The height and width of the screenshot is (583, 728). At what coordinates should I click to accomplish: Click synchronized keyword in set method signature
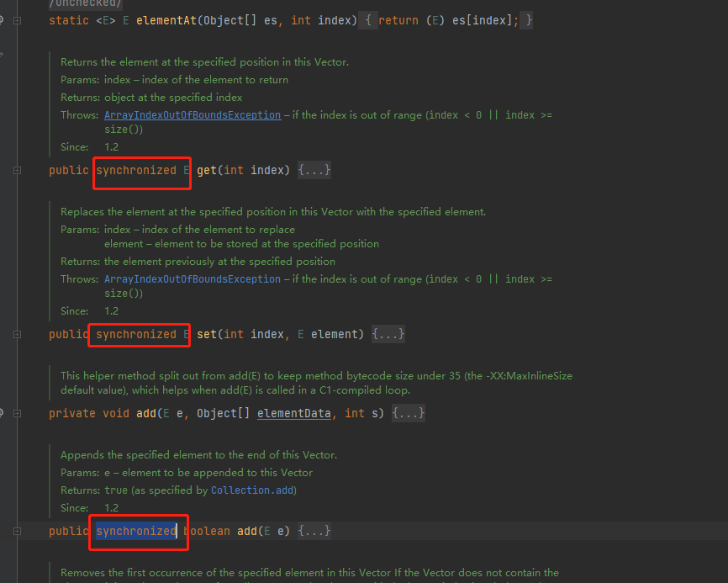click(136, 335)
